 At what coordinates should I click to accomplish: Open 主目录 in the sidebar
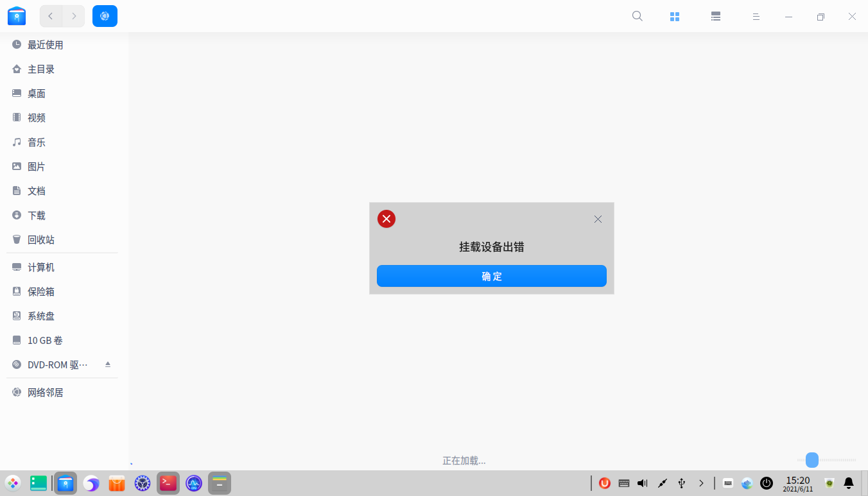coord(64,69)
